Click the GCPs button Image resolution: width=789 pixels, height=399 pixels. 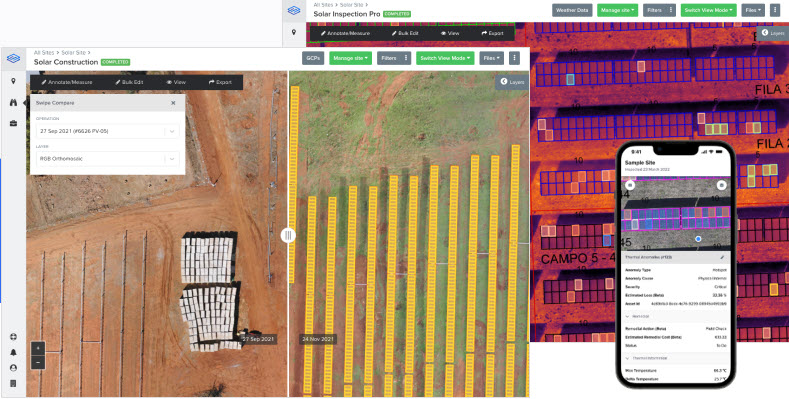[313, 58]
